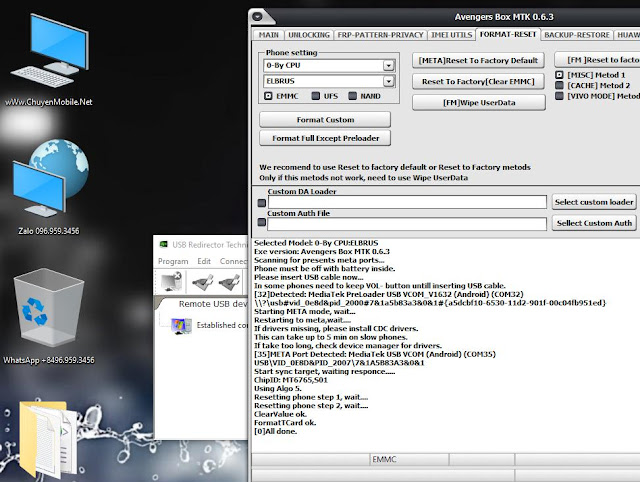Click the USB Redirector title bar app icon

(163, 244)
